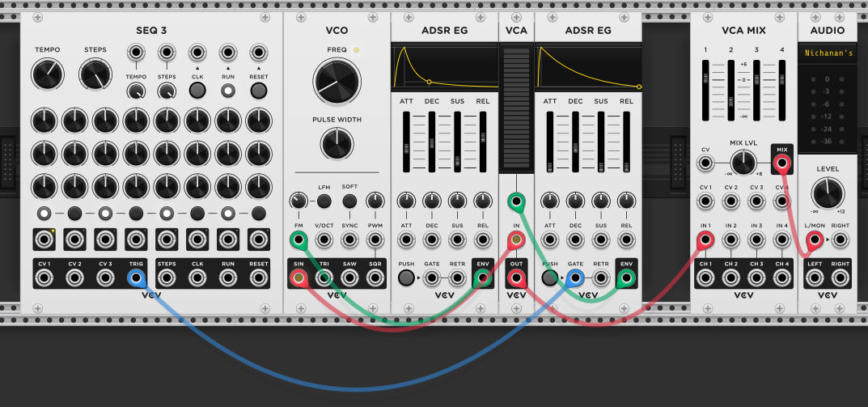Toggle the fourth step button on SEQ 3
This screenshot has width=868, height=407.
136,213
